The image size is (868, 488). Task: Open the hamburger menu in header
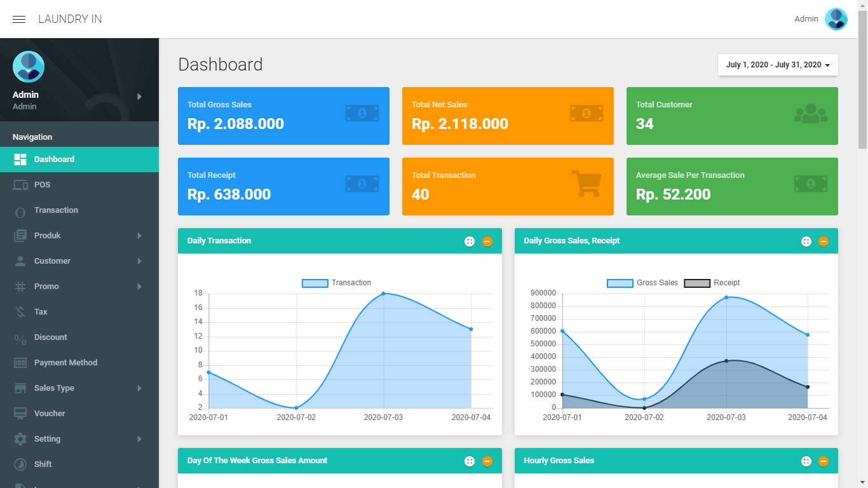pos(19,19)
